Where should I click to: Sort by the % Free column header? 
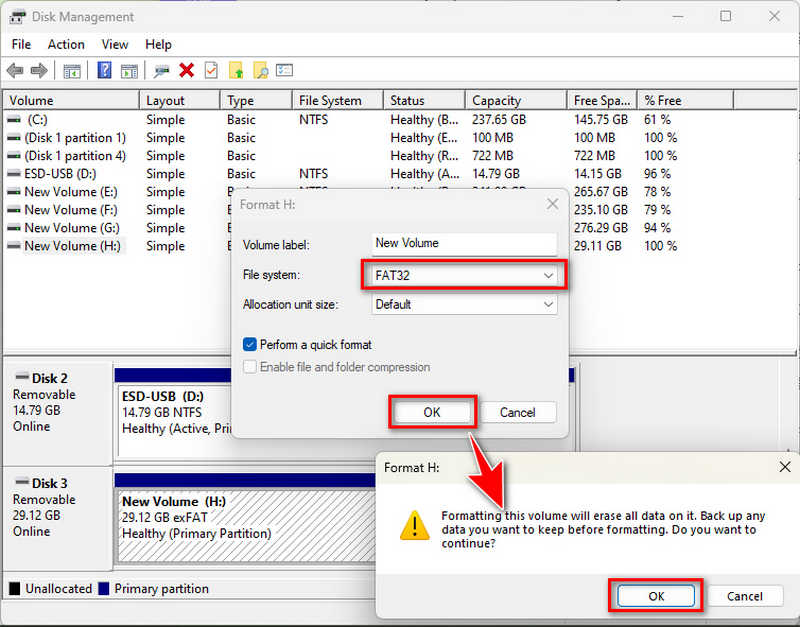coord(686,101)
